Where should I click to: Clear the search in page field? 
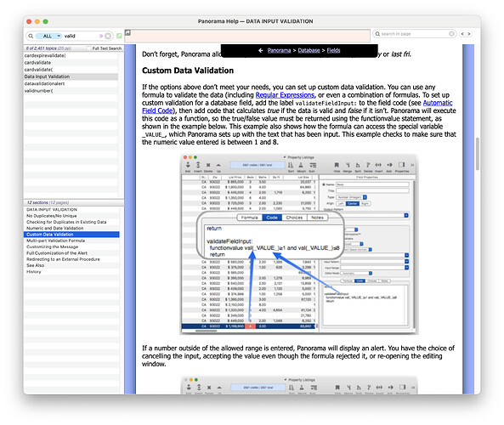[x=451, y=34]
